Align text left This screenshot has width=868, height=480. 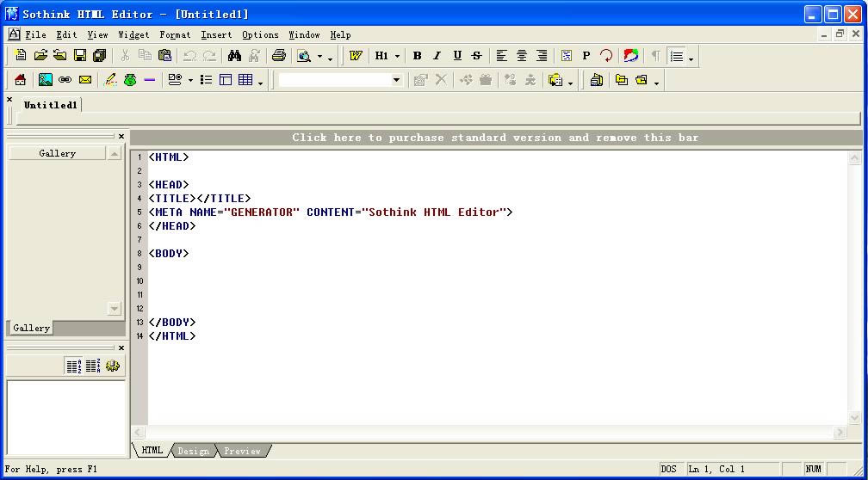coord(501,55)
